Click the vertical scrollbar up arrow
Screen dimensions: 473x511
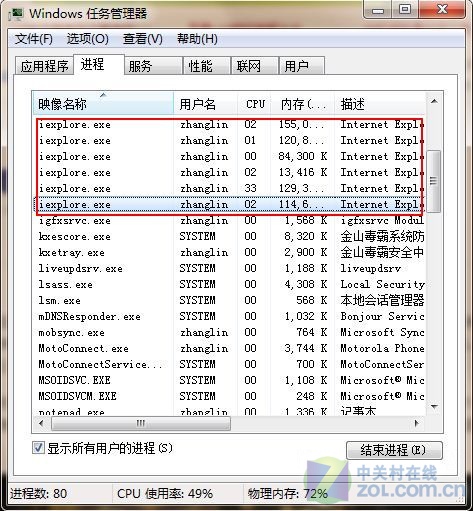pos(434,101)
